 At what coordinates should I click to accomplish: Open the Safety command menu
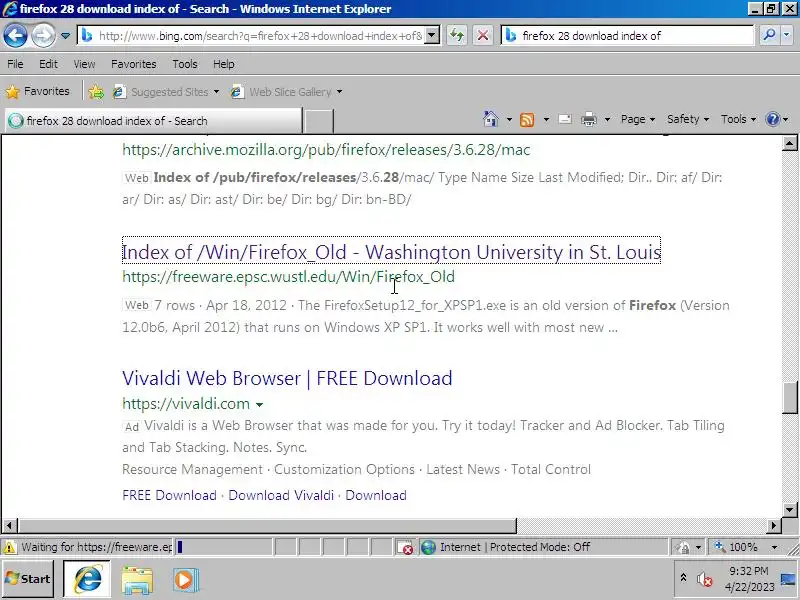pyautogui.click(x=688, y=119)
